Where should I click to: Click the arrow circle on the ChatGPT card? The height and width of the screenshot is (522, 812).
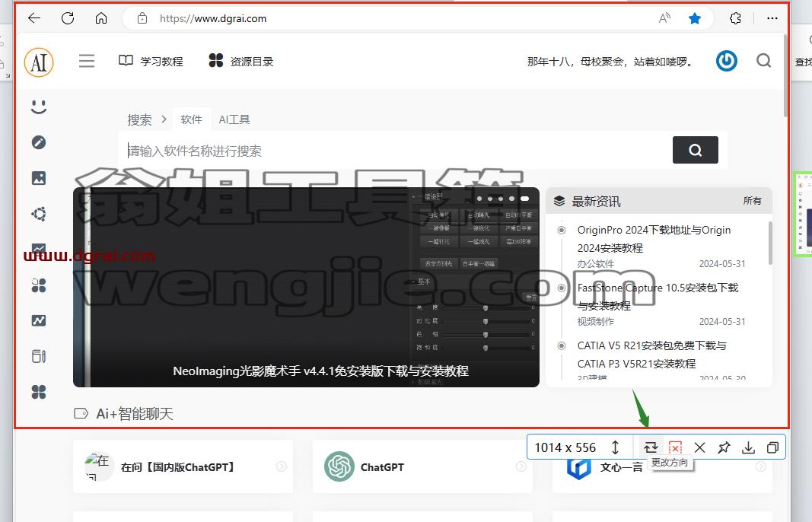[521, 466]
